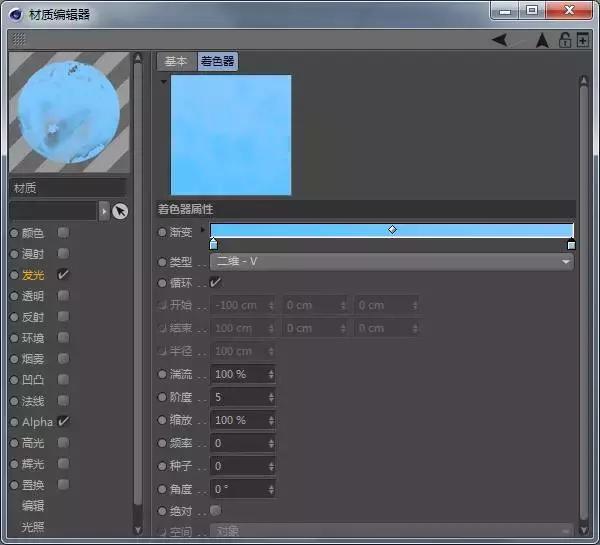This screenshot has width=600, height=545.
Task: Select the 反射 channel label
Action: tap(33, 317)
